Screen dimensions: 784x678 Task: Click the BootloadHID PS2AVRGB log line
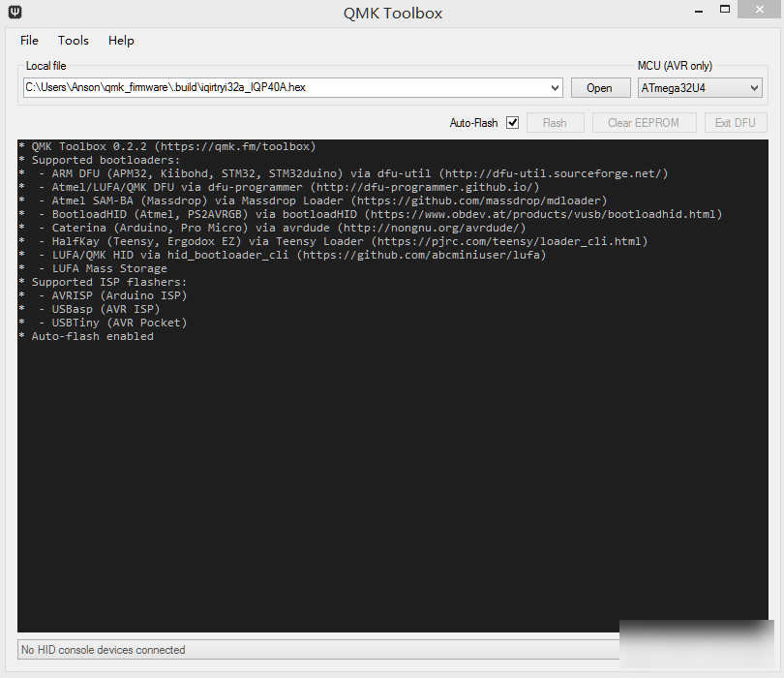(371, 214)
